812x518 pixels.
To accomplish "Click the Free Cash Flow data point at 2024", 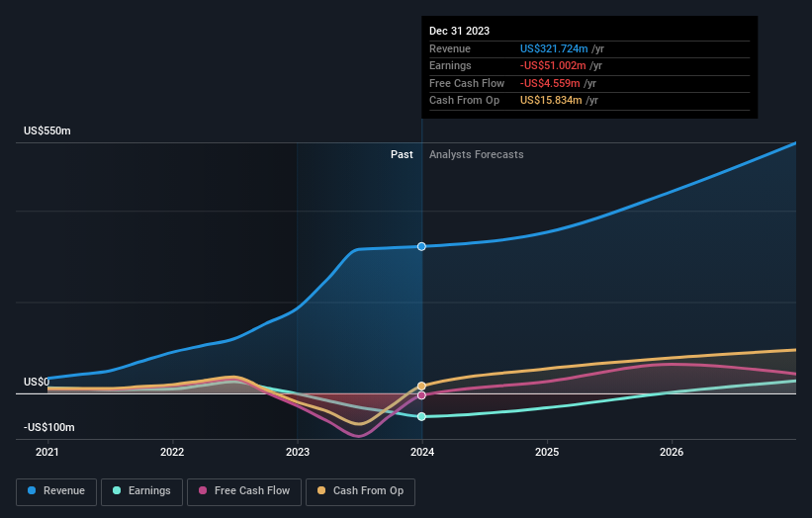I will (x=421, y=395).
